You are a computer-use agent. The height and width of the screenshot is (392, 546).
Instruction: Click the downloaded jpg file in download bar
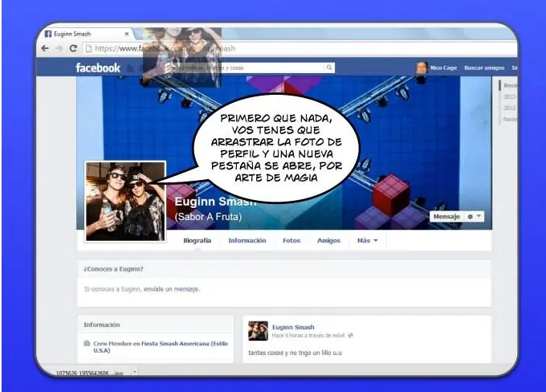click(89, 373)
